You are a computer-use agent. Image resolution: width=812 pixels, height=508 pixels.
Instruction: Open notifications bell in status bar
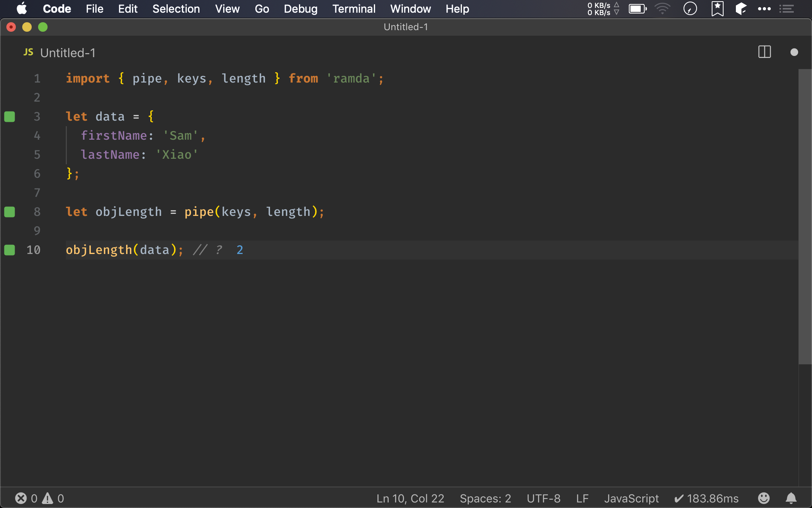click(x=791, y=498)
